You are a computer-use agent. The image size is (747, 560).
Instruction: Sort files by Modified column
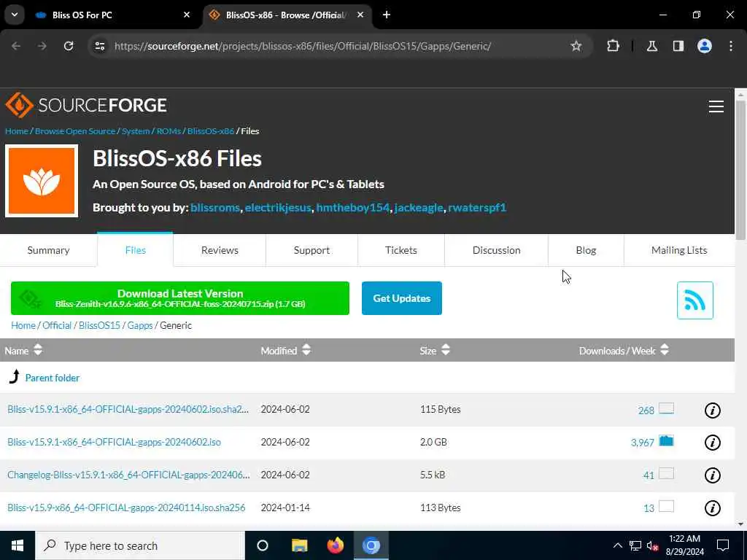click(285, 351)
